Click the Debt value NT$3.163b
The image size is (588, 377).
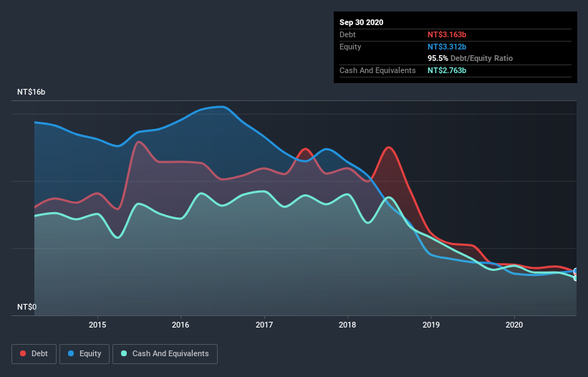point(447,34)
